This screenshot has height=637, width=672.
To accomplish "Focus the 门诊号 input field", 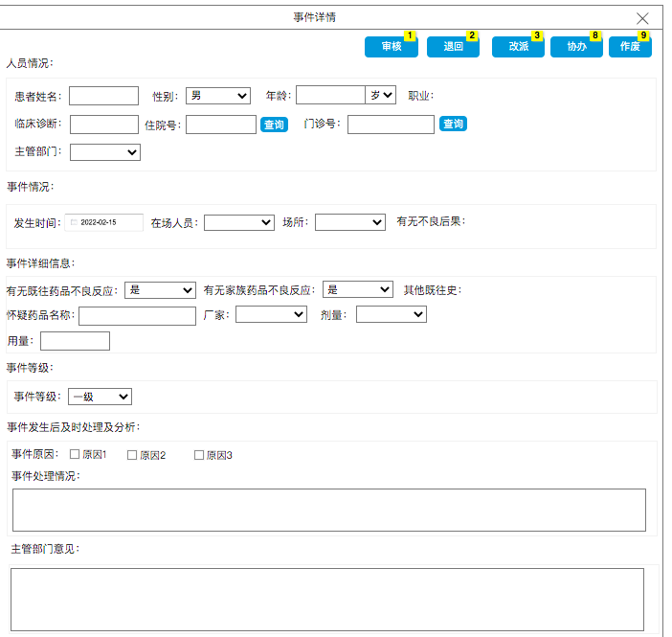I will click(x=391, y=125).
